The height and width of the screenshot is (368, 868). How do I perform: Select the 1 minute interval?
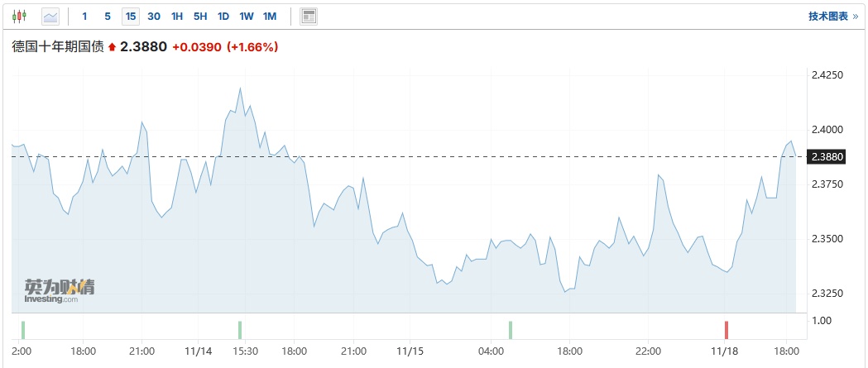(x=84, y=16)
